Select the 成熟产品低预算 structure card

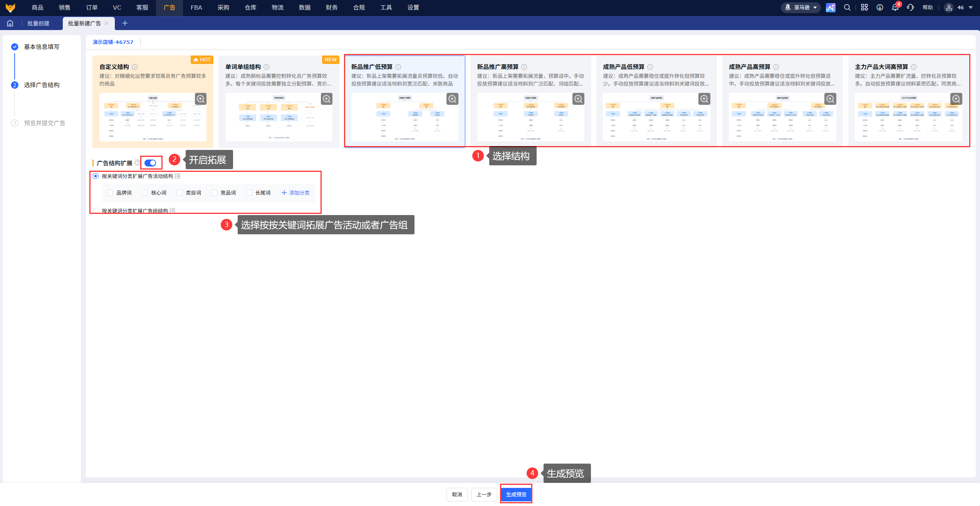coord(656,101)
